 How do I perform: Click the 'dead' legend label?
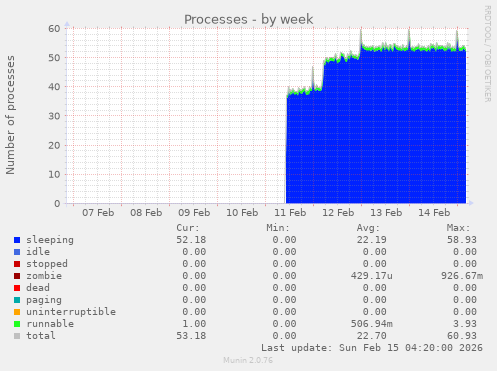click(38, 288)
